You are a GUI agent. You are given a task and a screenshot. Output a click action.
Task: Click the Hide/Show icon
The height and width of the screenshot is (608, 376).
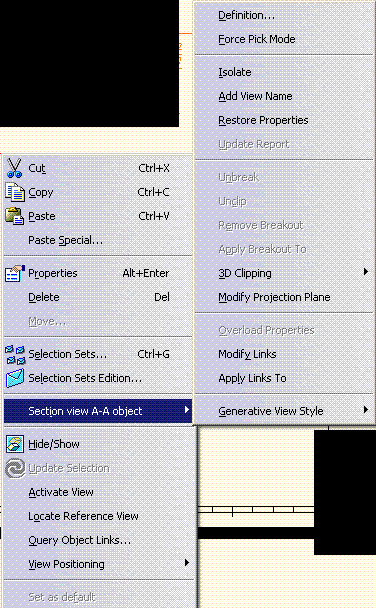[x=15, y=444]
